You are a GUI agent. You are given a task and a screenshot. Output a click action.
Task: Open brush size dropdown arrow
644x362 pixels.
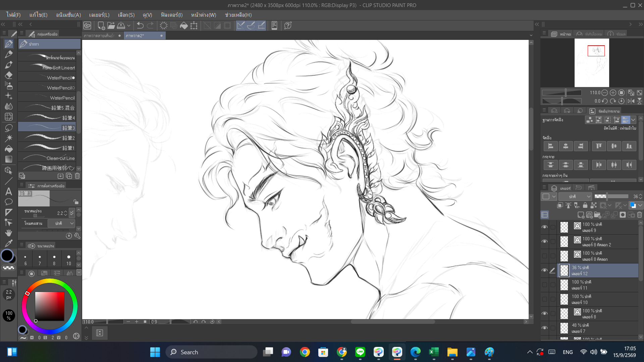click(72, 213)
